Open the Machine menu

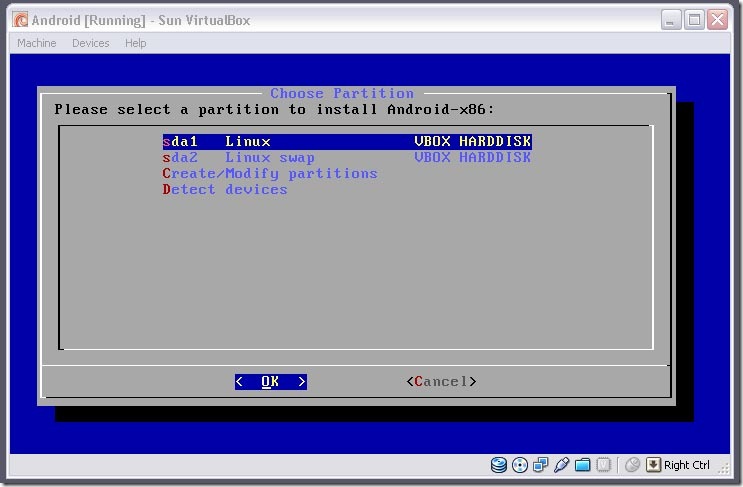click(36, 43)
